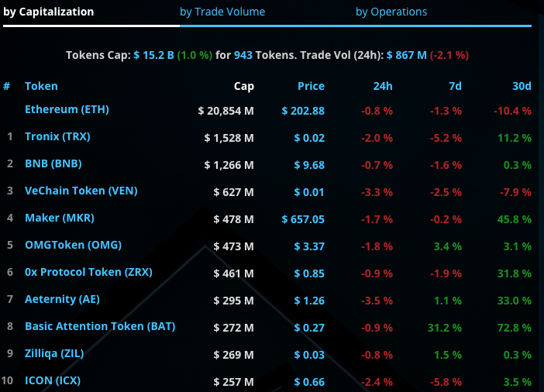This screenshot has height=392, width=544.
Task: Open the ICON (ICX) token link
Action: pos(53,381)
